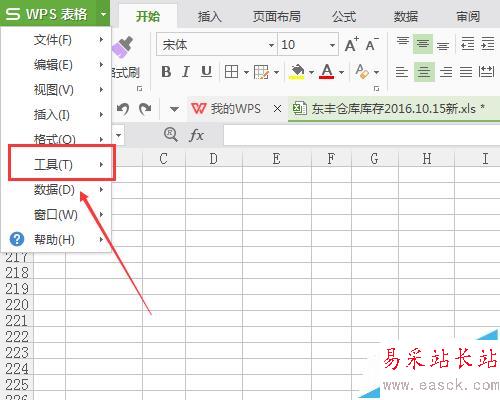The image size is (500, 400).
Task: Select column E header
Action: pos(277,159)
